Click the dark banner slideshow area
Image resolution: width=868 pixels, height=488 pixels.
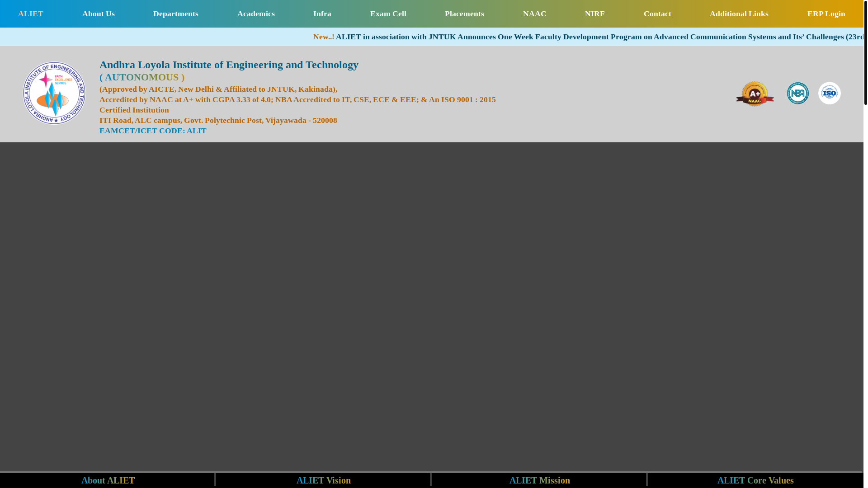(x=431, y=307)
